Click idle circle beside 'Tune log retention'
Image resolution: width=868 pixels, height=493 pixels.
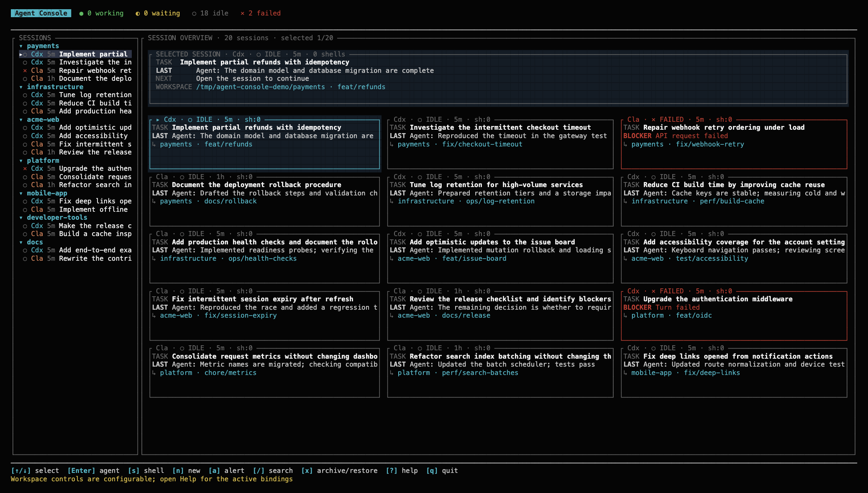pos(25,95)
